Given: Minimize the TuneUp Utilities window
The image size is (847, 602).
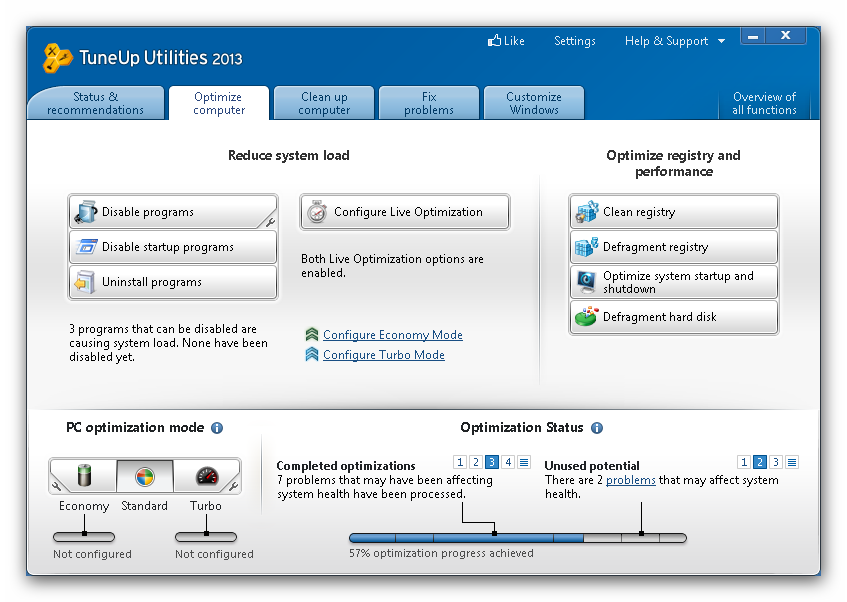Looking at the screenshot, I should [753, 37].
